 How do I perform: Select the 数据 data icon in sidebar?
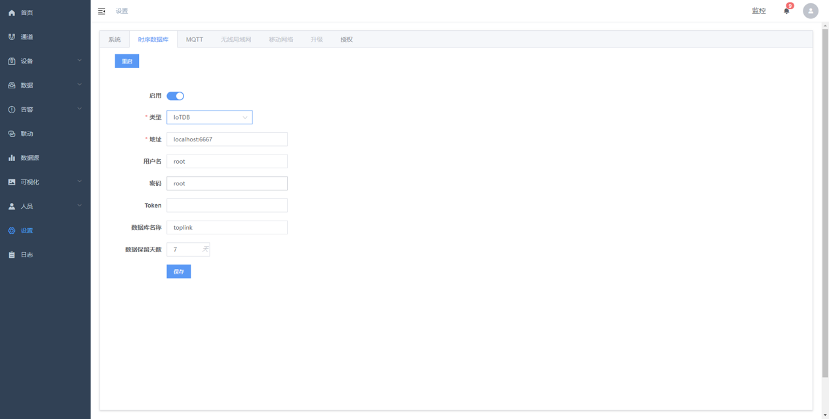(12, 85)
